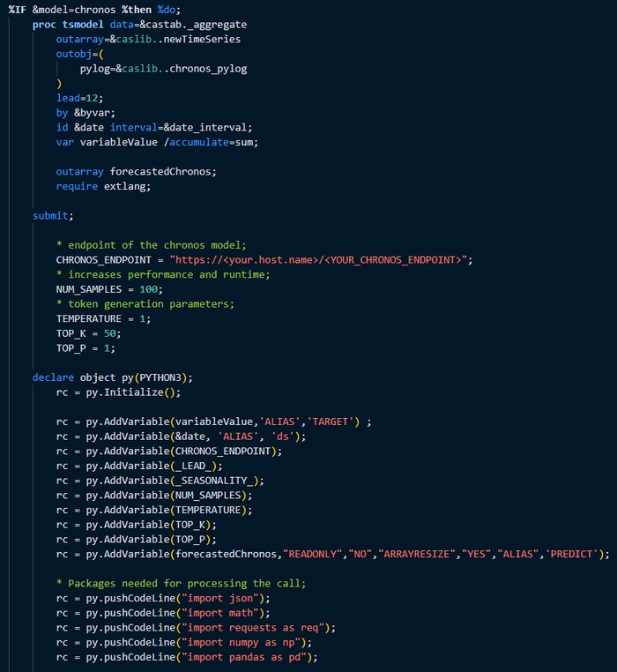
Task: Click AddVariable line with alias 'TARGET'
Action: (x=214, y=422)
